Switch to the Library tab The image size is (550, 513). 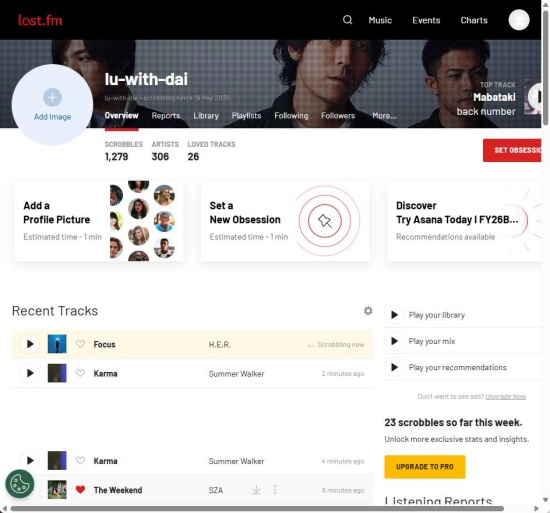tap(206, 115)
